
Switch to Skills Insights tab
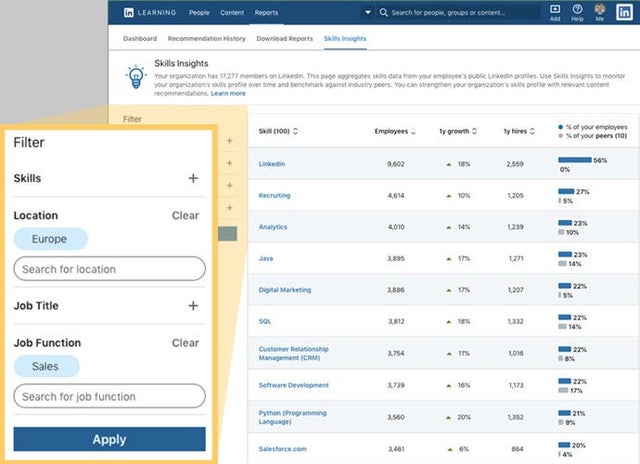tap(345, 38)
